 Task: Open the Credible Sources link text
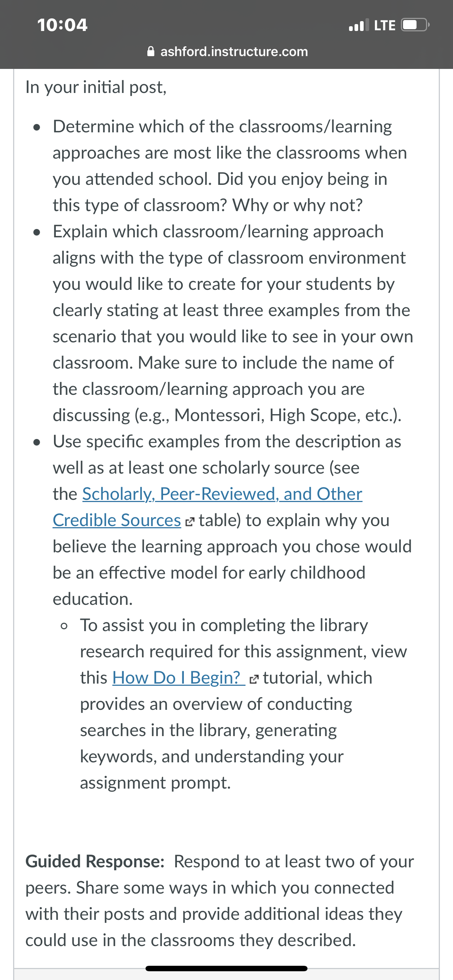pos(117,520)
